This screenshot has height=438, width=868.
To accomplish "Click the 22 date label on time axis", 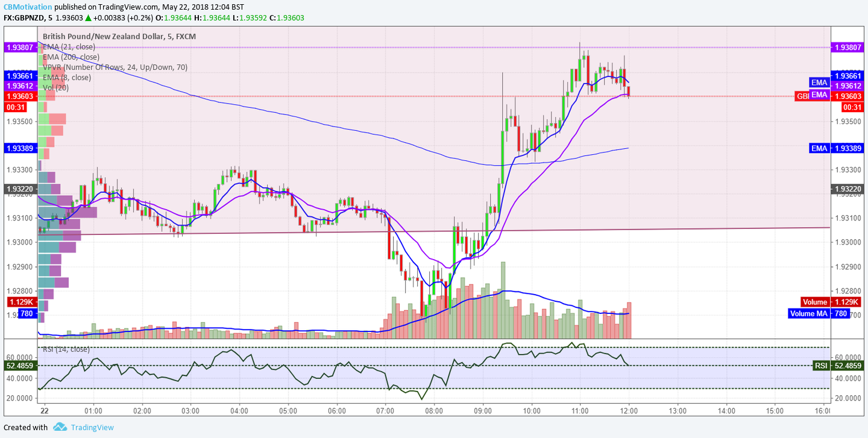I will [44, 411].
